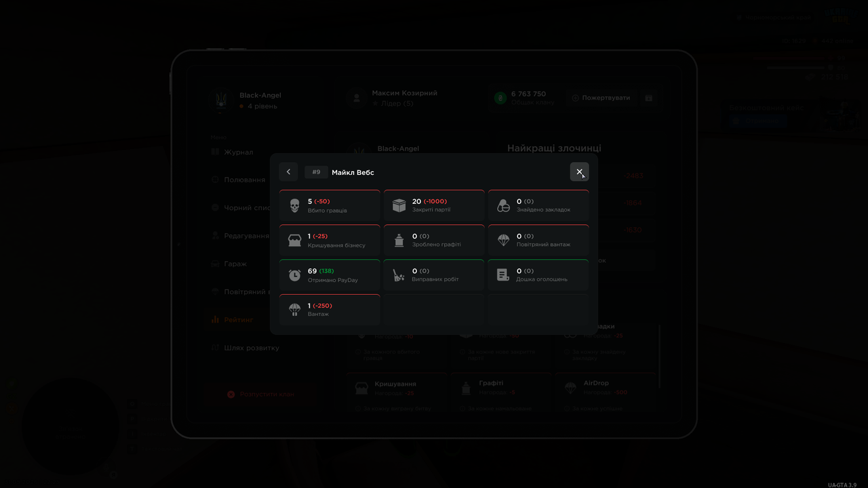
Task: Click the skull icon for Вбито гравців
Action: pyautogui.click(x=294, y=205)
